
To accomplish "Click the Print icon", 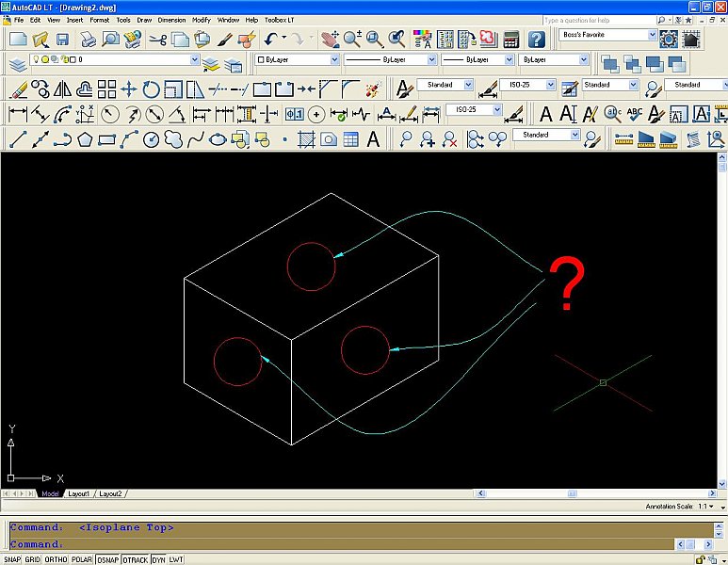I will coord(88,40).
